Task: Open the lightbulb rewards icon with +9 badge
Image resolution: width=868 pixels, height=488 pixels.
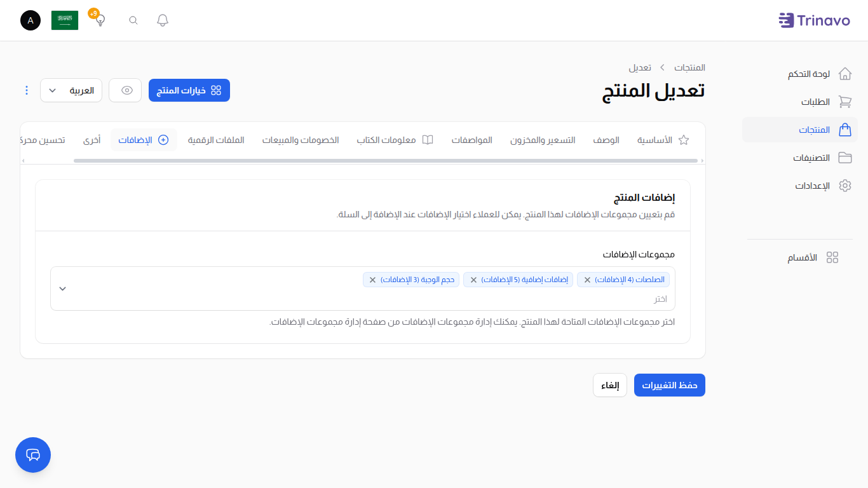Action: 98,20
